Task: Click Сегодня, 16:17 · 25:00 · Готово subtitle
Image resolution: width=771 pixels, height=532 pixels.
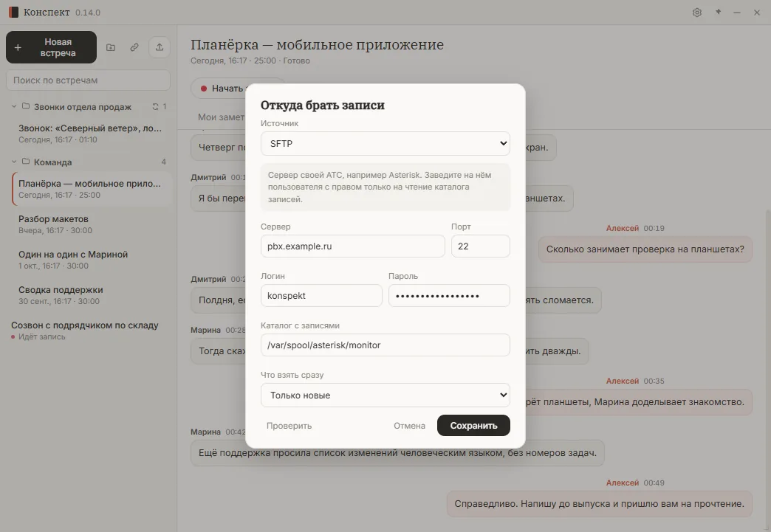Action: (x=250, y=61)
